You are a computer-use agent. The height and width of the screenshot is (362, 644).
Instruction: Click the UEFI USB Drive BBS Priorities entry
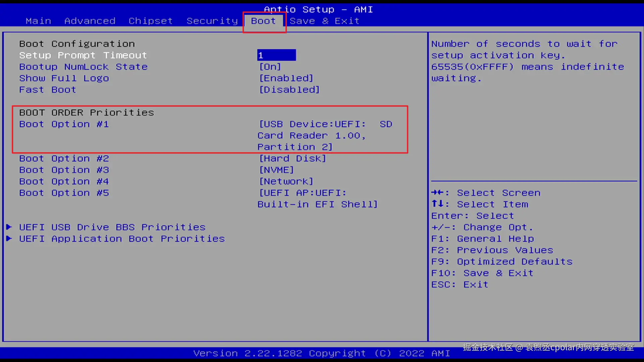[112, 227]
